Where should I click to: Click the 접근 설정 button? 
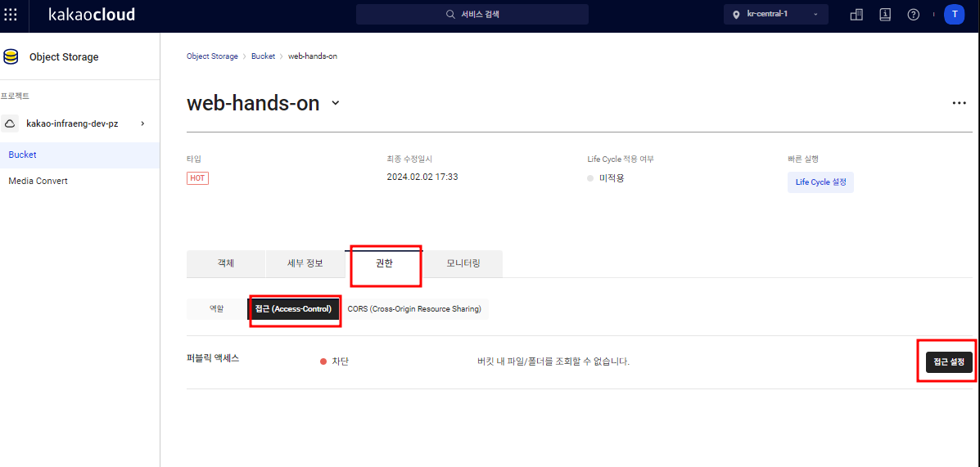(949, 362)
